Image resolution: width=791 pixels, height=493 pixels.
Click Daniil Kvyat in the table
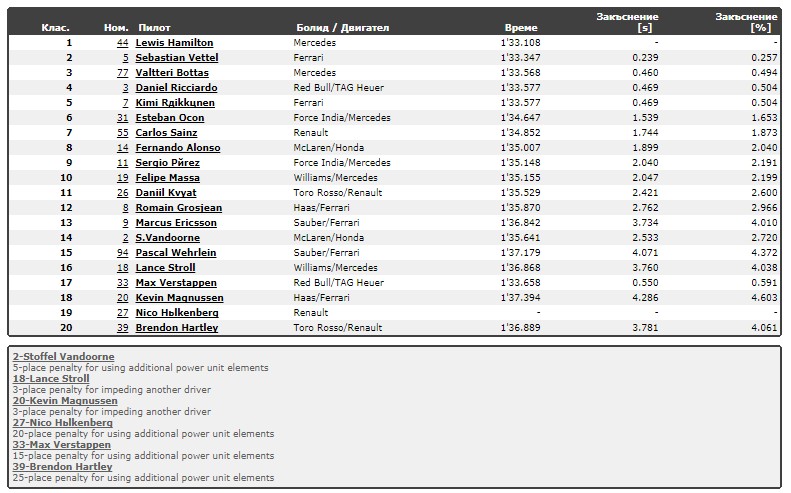pos(166,193)
